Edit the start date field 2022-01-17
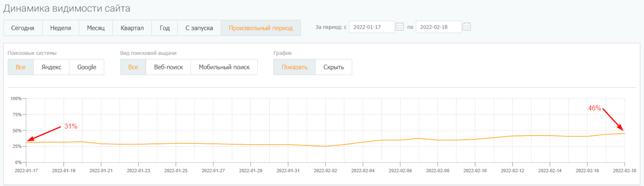This screenshot has width=644, height=186. (x=372, y=27)
